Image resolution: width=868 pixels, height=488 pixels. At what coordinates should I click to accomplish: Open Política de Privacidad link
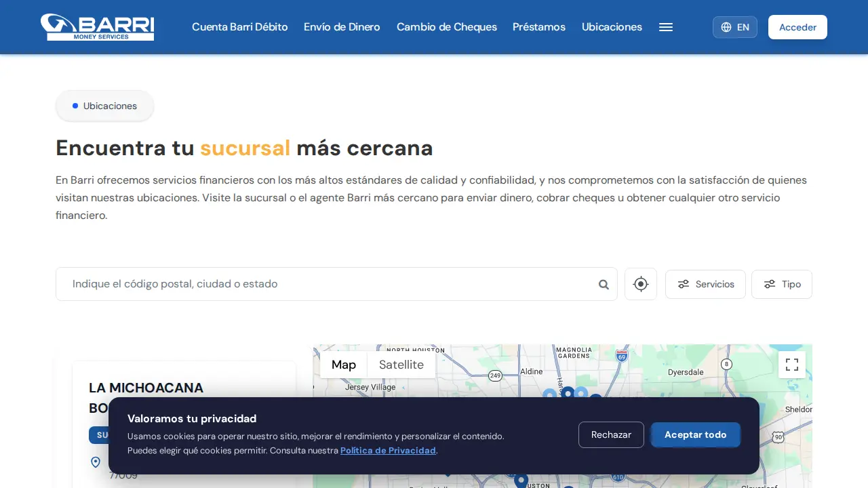pos(388,451)
